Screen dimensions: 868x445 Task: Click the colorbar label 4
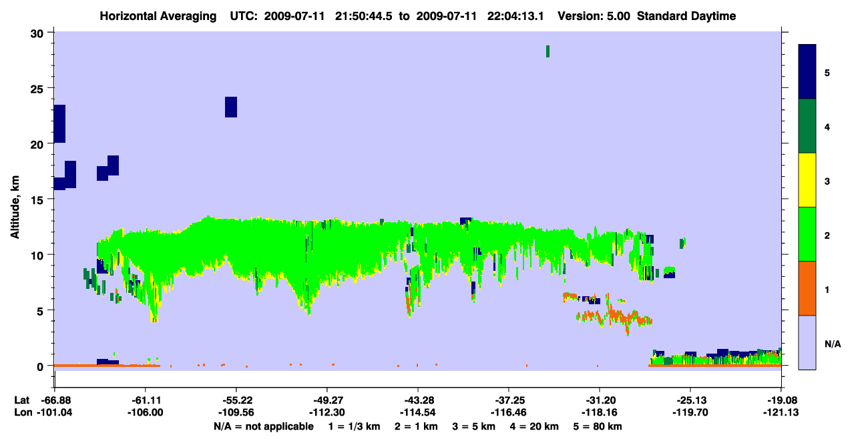click(827, 126)
